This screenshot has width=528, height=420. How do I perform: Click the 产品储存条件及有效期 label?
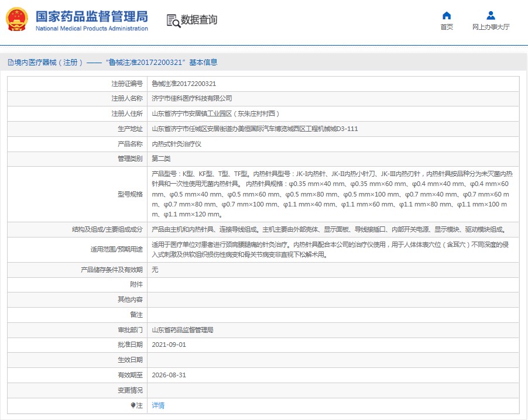pos(111,270)
